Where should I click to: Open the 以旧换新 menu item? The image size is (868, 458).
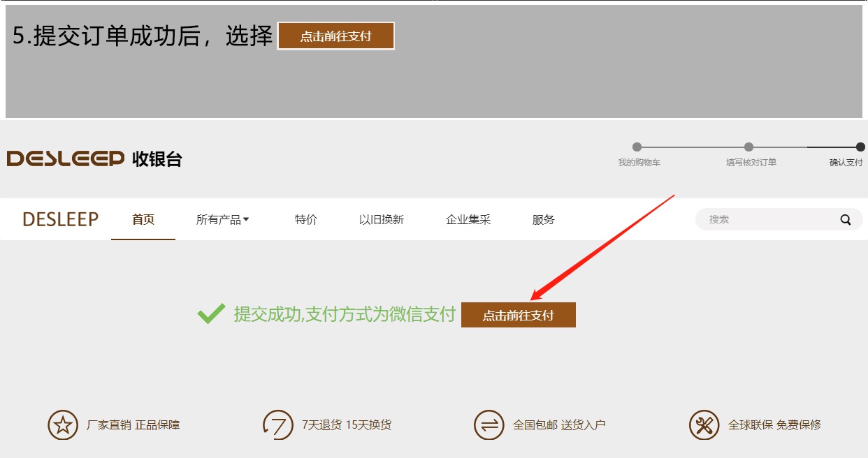point(382,220)
